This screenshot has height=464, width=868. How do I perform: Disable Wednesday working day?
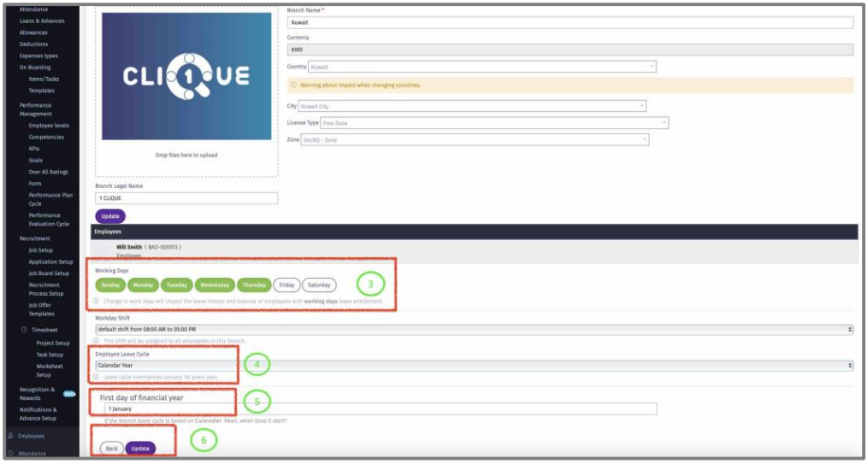(213, 285)
